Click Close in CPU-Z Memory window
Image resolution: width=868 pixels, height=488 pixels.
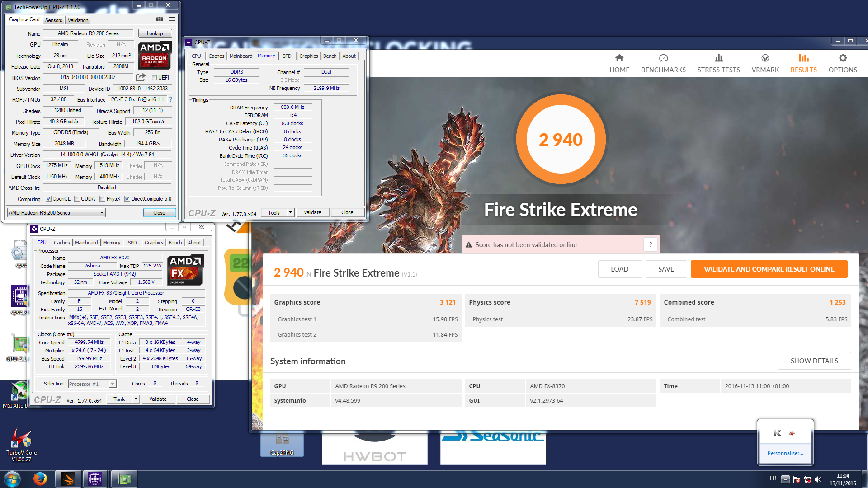pyautogui.click(x=347, y=212)
